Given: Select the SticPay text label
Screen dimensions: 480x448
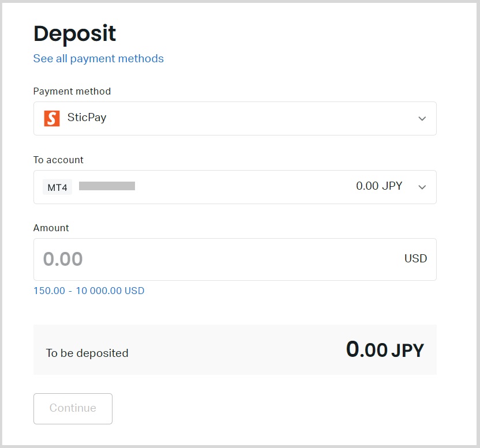Looking at the screenshot, I should pos(87,118).
